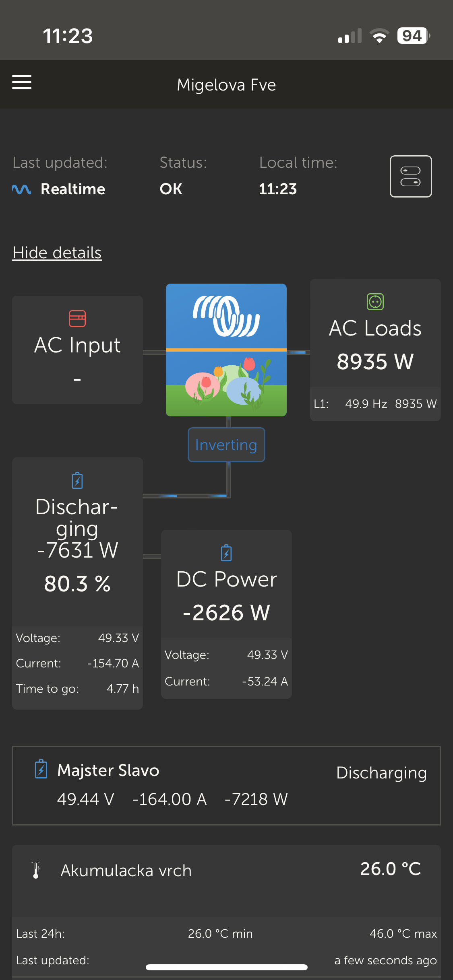Tap the a few seconds ago text
This screenshot has height=980, width=453.
385,960
